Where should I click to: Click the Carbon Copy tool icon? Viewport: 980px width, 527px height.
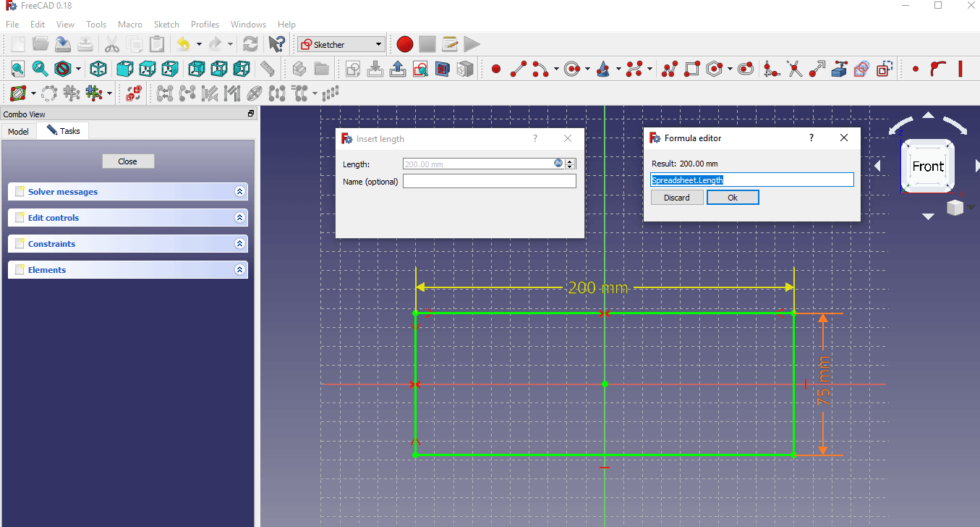click(861, 69)
